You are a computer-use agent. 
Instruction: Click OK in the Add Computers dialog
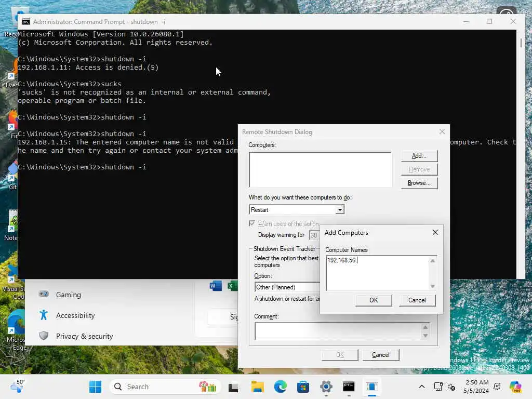click(x=374, y=300)
